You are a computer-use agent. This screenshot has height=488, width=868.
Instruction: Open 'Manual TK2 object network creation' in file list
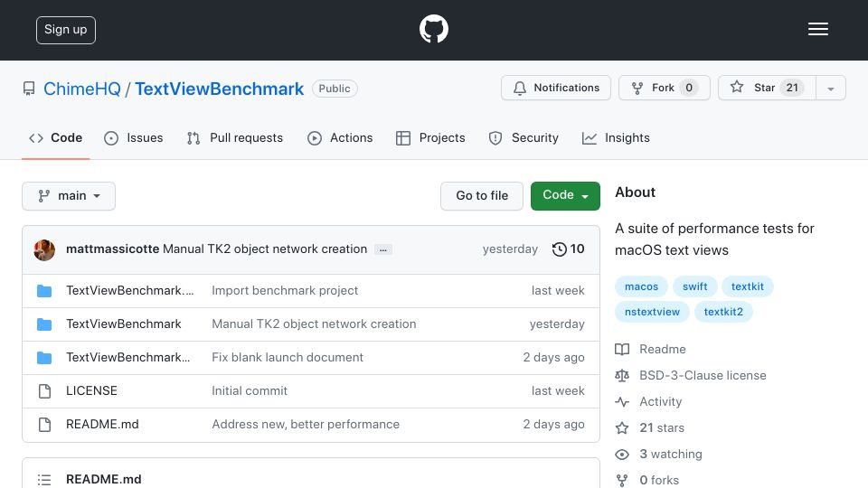pos(314,324)
